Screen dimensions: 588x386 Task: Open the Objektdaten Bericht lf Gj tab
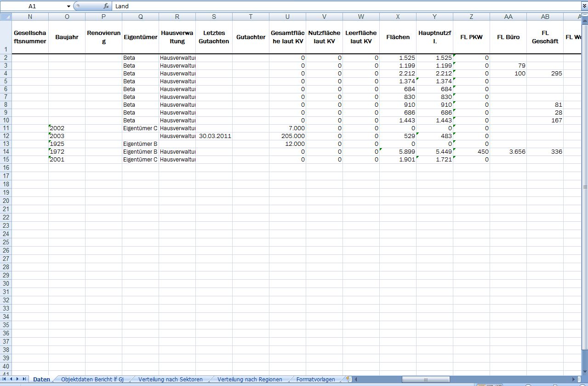coord(92,380)
